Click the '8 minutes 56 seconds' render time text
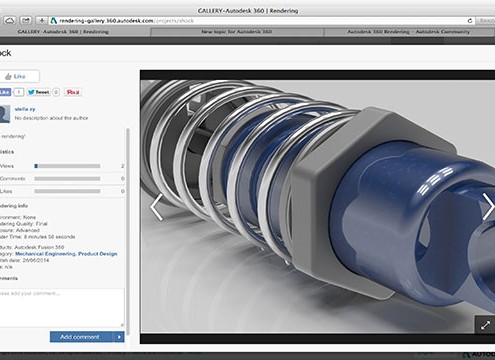Screen dimensions: 495x360 (49, 237)
